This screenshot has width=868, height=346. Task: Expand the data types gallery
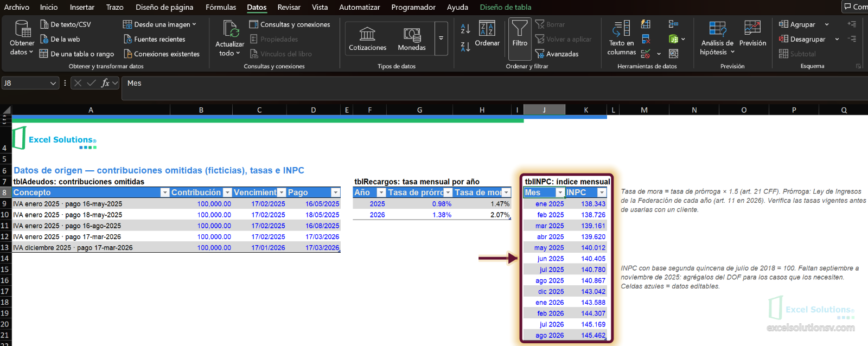pyautogui.click(x=441, y=39)
